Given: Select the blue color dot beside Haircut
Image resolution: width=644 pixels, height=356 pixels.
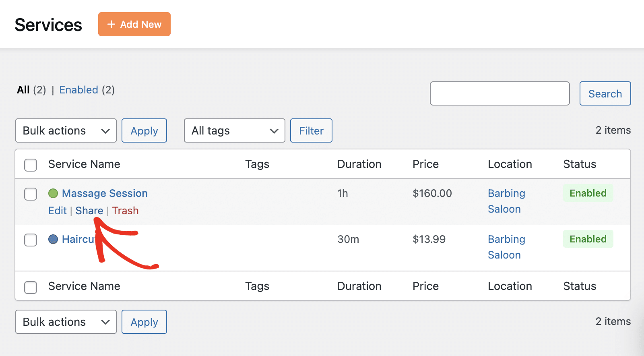Looking at the screenshot, I should (x=53, y=239).
